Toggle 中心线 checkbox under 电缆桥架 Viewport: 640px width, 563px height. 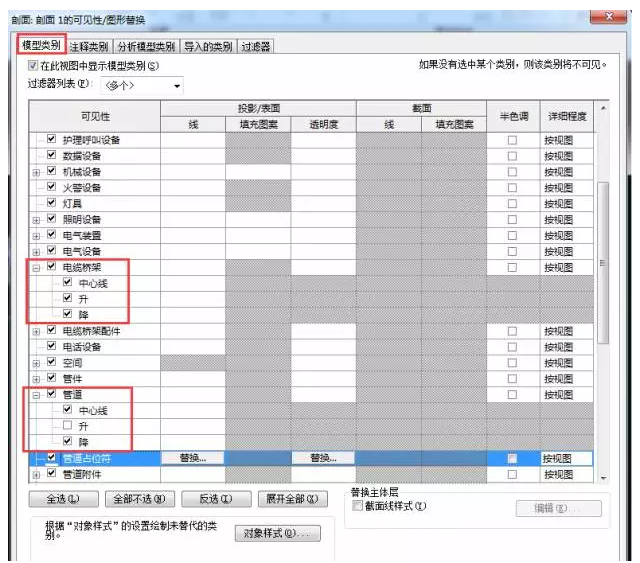point(68,282)
